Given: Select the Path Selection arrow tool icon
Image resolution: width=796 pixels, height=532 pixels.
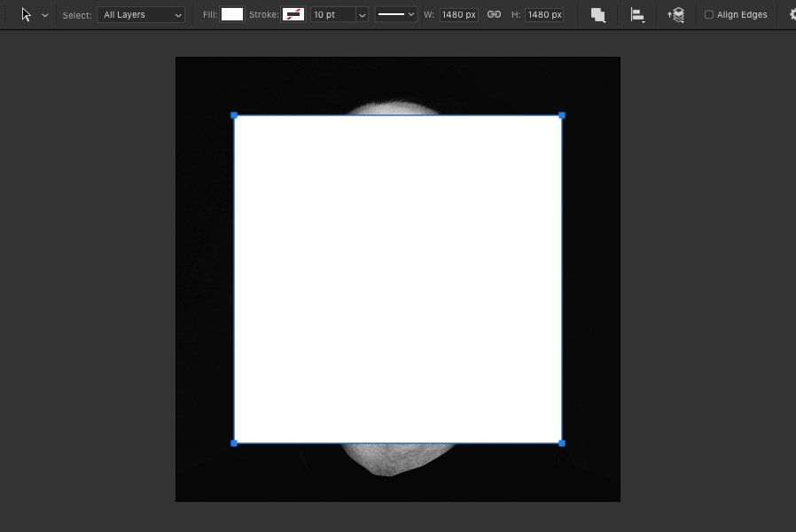Looking at the screenshot, I should click(26, 15).
